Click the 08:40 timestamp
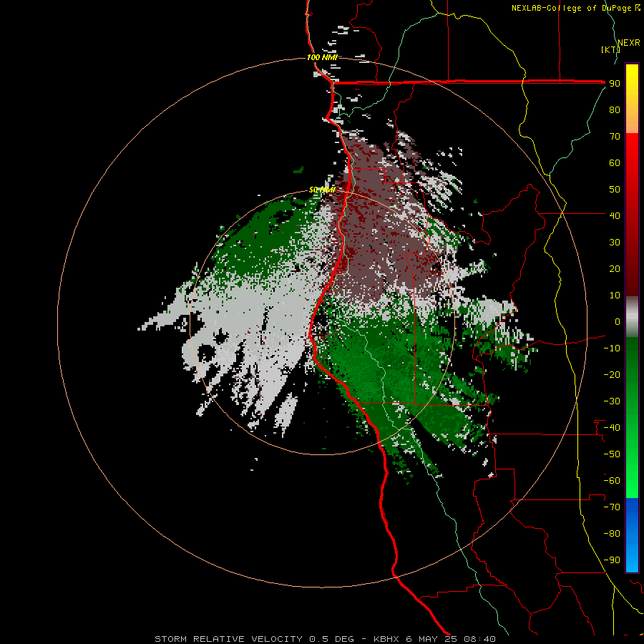The width and height of the screenshot is (644, 644). click(479, 639)
